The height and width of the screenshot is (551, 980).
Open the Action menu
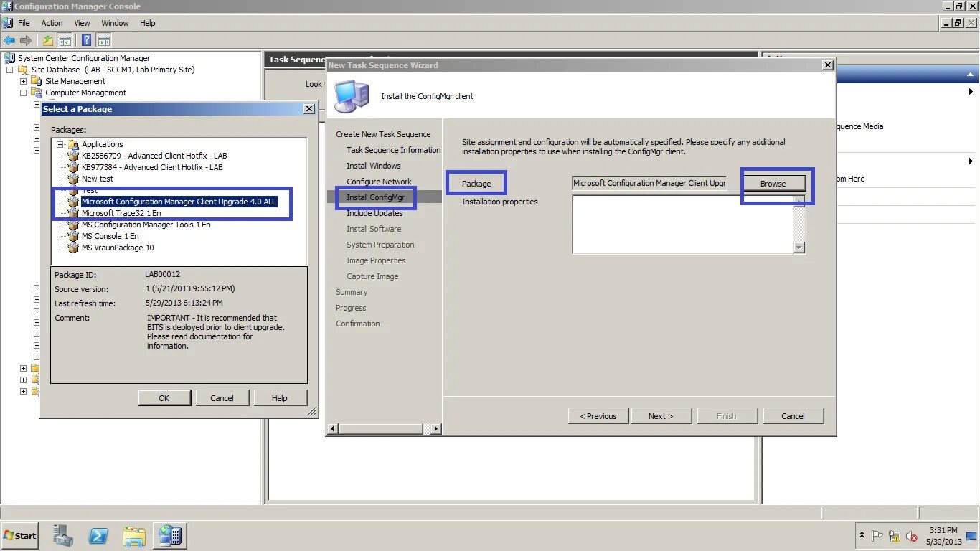click(x=52, y=23)
